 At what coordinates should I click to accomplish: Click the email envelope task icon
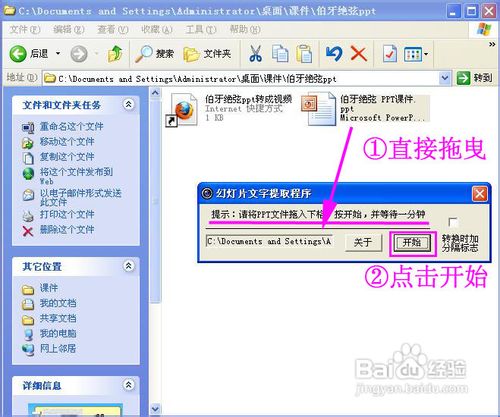[28, 195]
